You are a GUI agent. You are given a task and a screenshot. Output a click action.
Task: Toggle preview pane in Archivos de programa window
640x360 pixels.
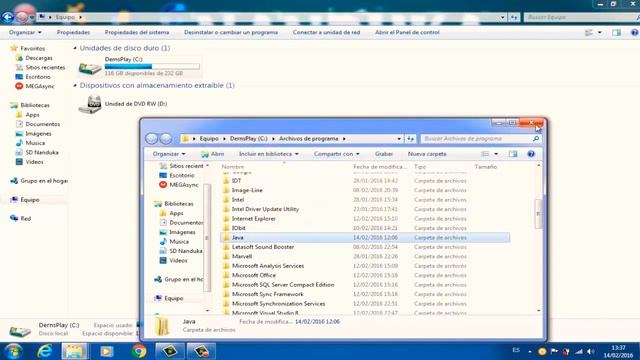[x=513, y=154]
